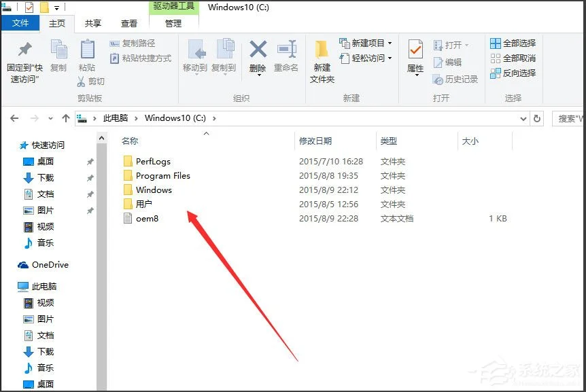Sort by Type (类型) column header
The width and height of the screenshot is (586, 392).
coord(389,141)
